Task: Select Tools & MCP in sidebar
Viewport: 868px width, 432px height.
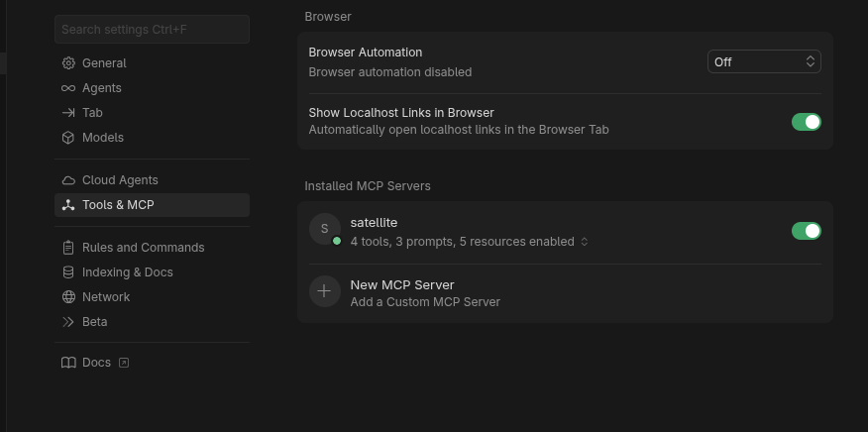Action: pyautogui.click(x=118, y=205)
